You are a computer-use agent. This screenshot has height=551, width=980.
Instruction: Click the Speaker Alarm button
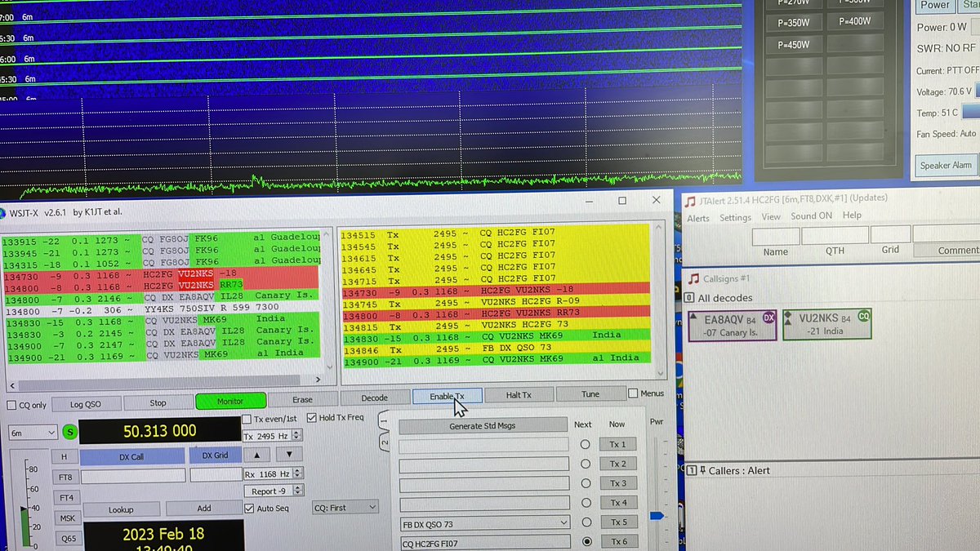tap(946, 165)
